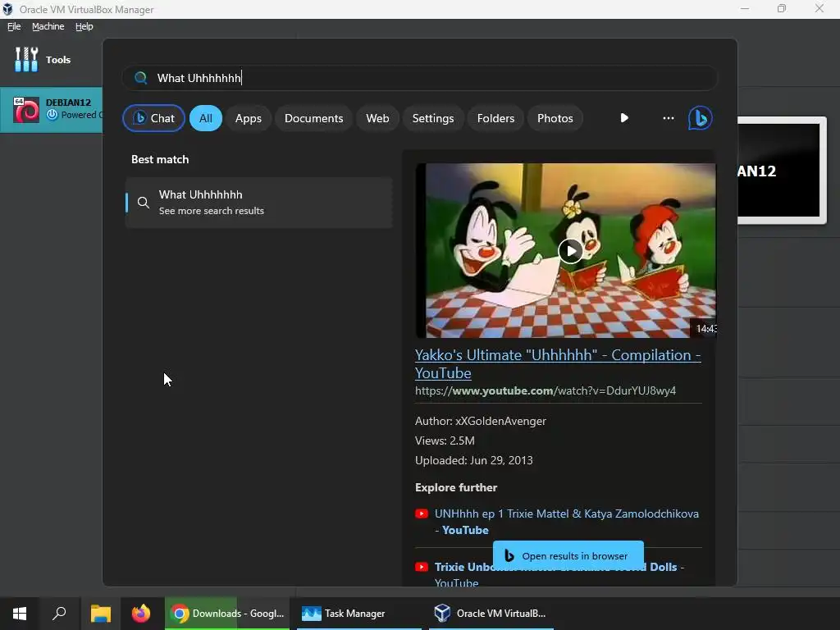Select the All search filter
Viewport: 840px width, 630px height.
coord(206,118)
